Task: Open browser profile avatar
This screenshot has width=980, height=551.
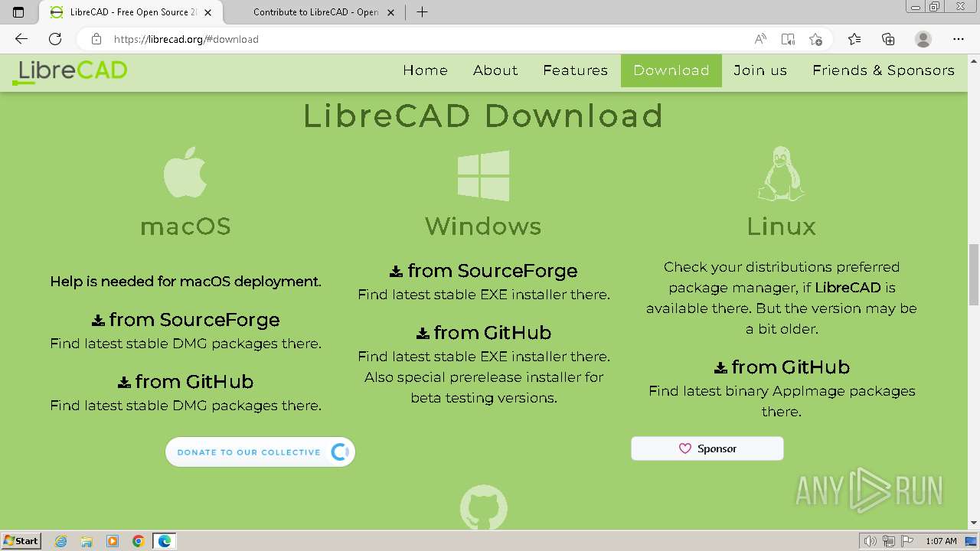Action: coord(923,39)
